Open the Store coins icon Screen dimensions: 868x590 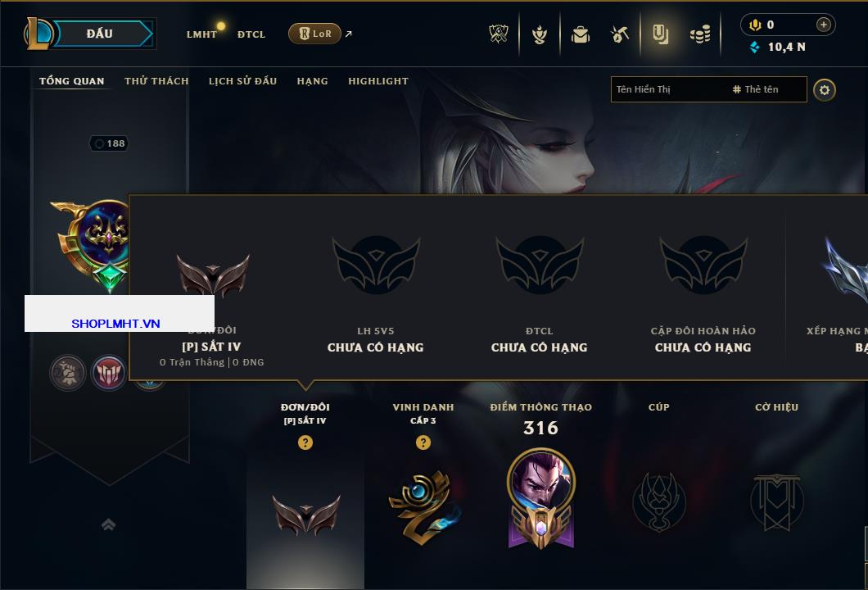[700, 35]
